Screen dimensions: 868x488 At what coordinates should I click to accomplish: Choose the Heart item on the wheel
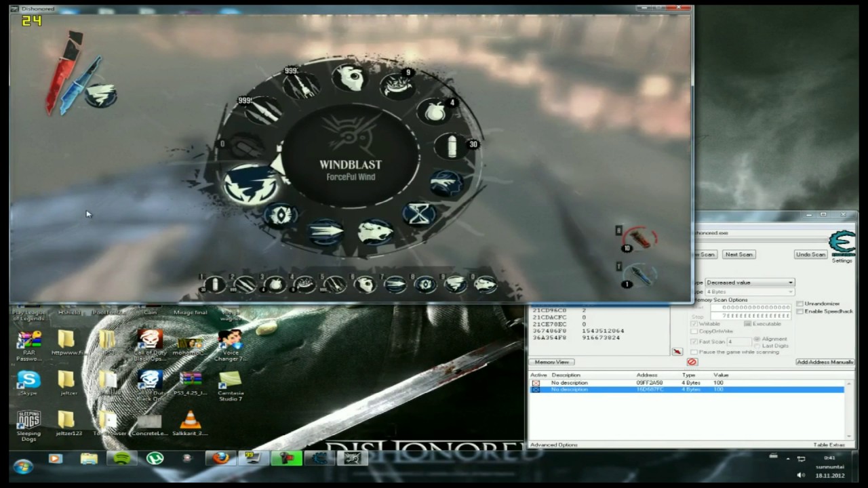[351, 78]
